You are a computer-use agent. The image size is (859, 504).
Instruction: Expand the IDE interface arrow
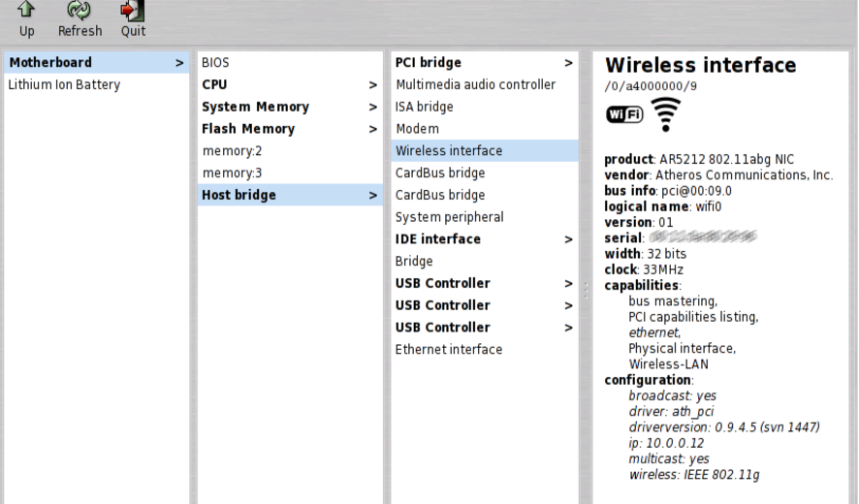pyautogui.click(x=568, y=239)
